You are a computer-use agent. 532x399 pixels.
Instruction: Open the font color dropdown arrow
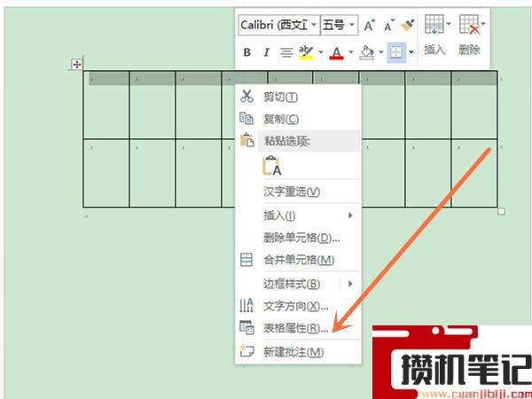tap(351, 52)
